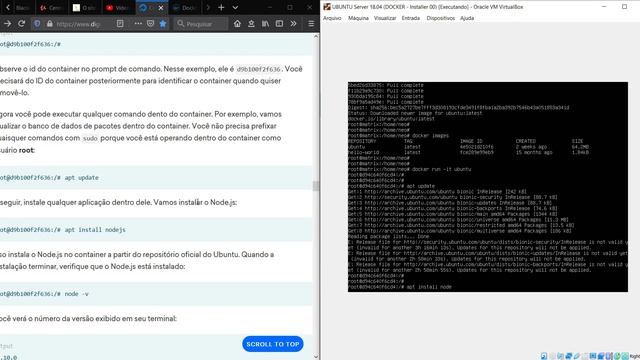Open the Firefox library icon
This screenshot has height=360, width=640.
pyautogui.click(x=265, y=24)
